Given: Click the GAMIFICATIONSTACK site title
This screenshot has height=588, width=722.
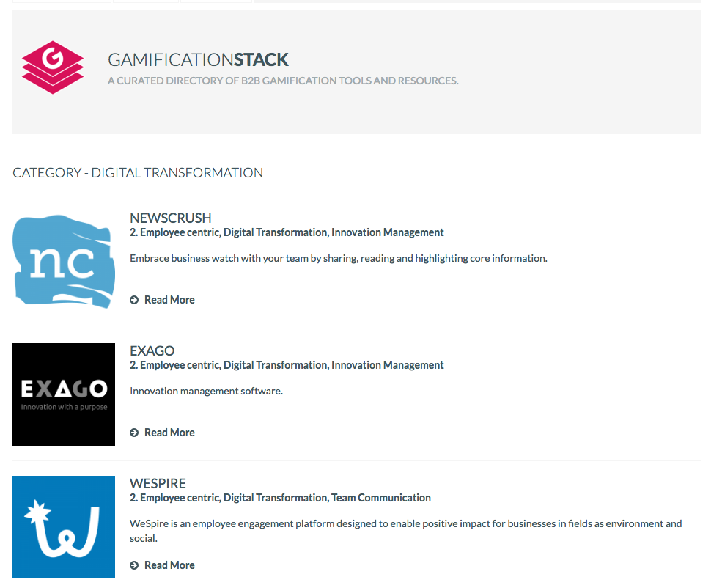Looking at the screenshot, I should [198, 59].
